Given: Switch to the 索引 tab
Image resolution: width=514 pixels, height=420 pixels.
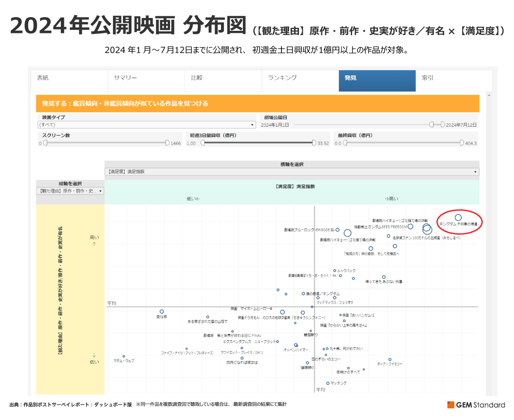Looking at the screenshot, I should (x=454, y=80).
